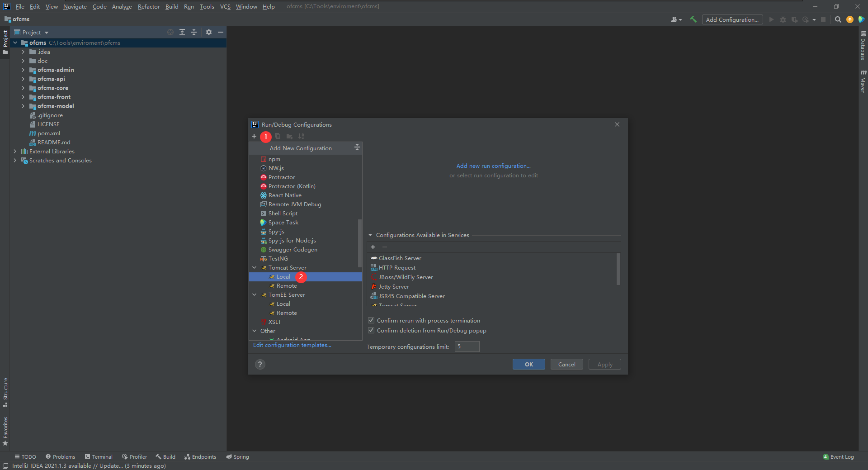Expand the ofcms-core module folder

coord(23,88)
